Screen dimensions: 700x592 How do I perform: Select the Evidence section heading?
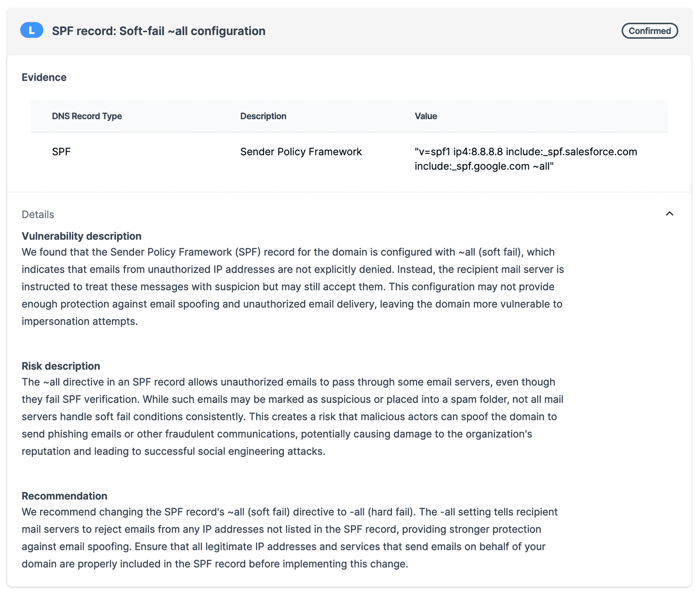click(44, 77)
